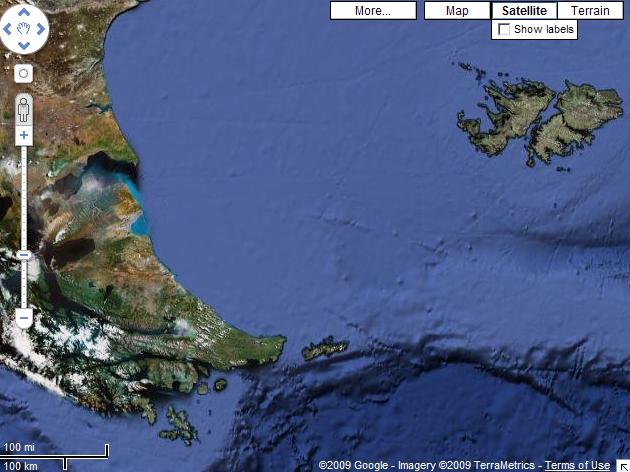630x472 pixels.
Task: Click the small circle button below pan control
Action: point(24,74)
